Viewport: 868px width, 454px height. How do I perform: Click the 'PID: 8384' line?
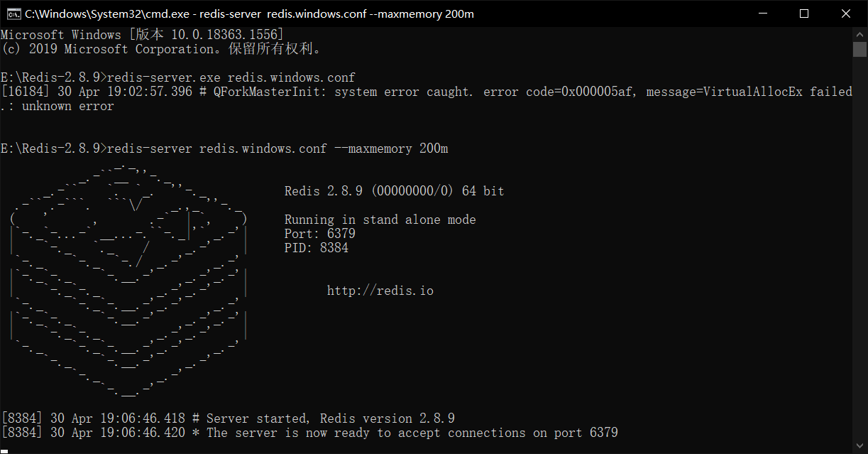(x=316, y=248)
